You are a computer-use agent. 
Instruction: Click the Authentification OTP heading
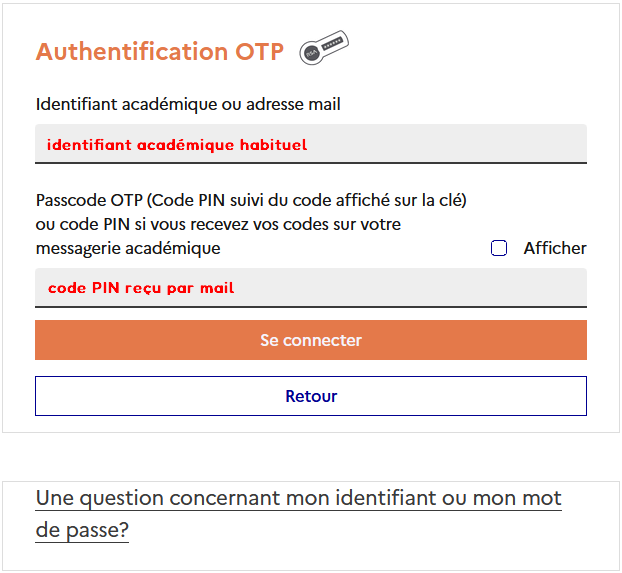click(160, 52)
